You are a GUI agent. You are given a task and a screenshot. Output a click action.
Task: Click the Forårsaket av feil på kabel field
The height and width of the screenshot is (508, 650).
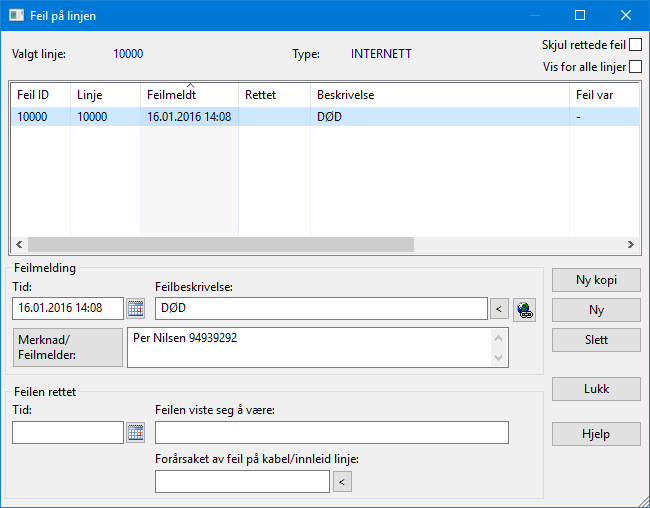(x=243, y=481)
